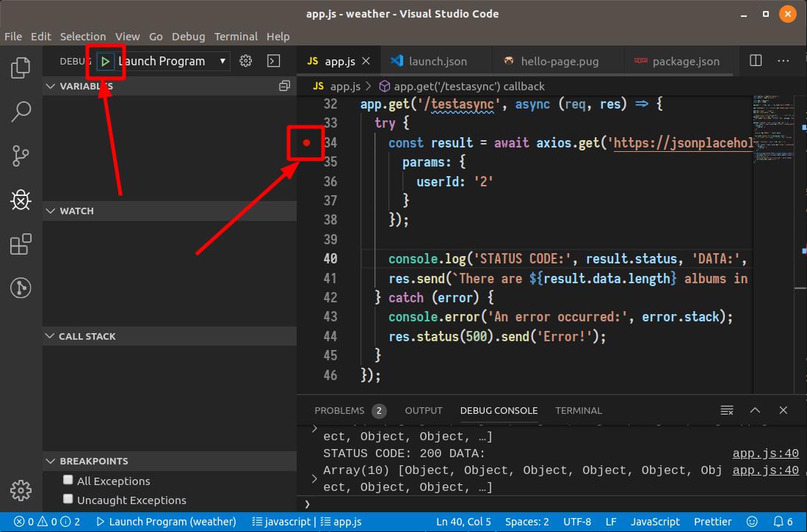Open the debug configuration settings gear icon
Image resolution: width=807 pixels, height=532 pixels.
click(x=245, y=61)
